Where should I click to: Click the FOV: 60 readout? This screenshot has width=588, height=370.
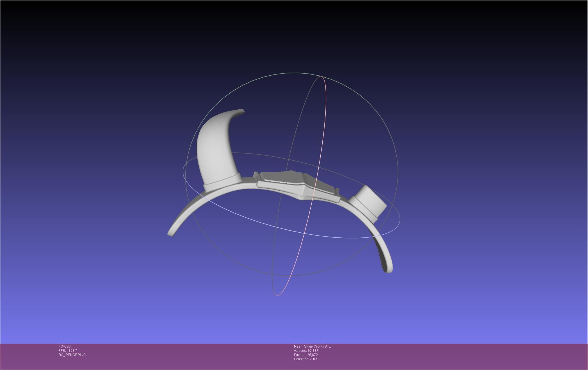pos(65,346)
